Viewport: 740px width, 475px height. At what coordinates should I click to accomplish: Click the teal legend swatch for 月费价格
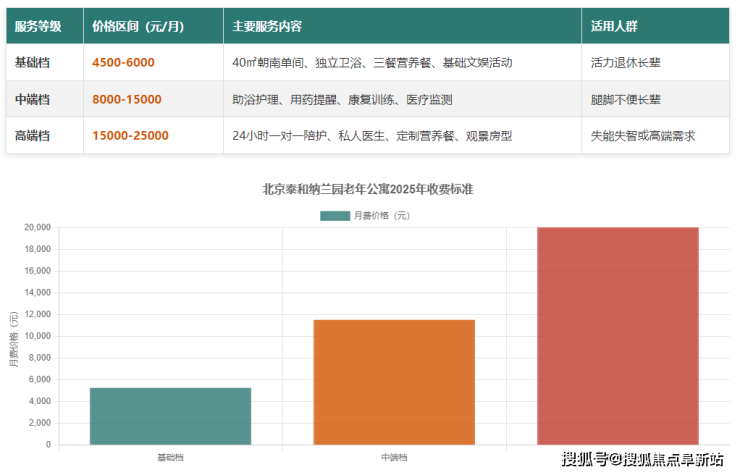coord(335,215)
